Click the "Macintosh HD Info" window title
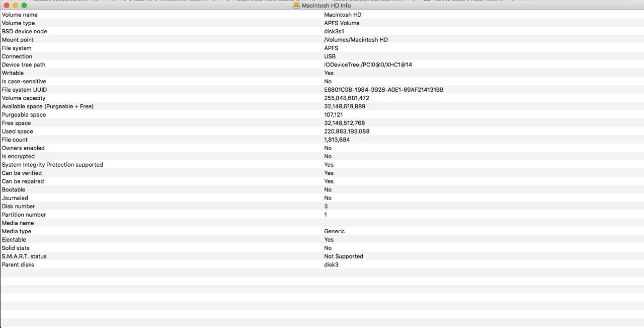The width and height of the screenshot is (644, 328). pyautogui.click(x=326, y=6)
